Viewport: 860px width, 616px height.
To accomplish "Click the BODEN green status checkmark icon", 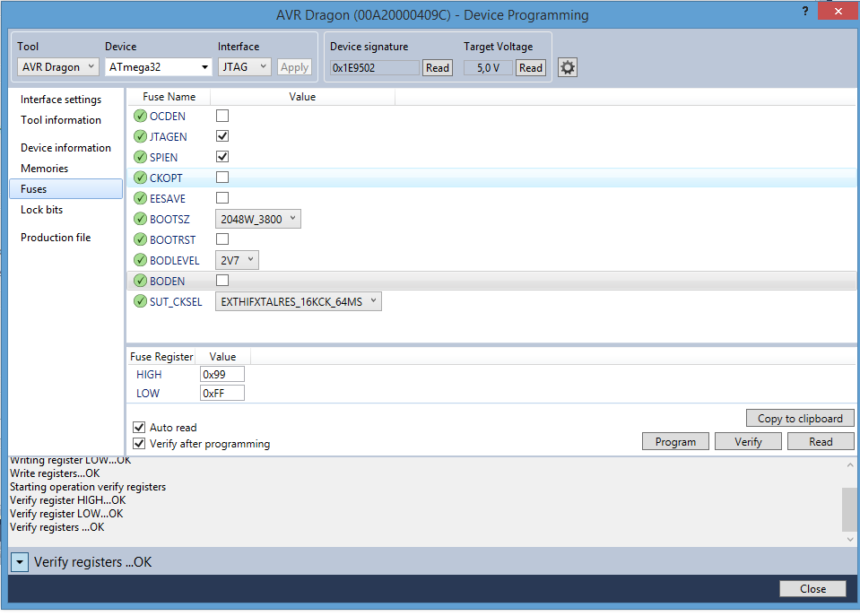I will tap(141, 281).
